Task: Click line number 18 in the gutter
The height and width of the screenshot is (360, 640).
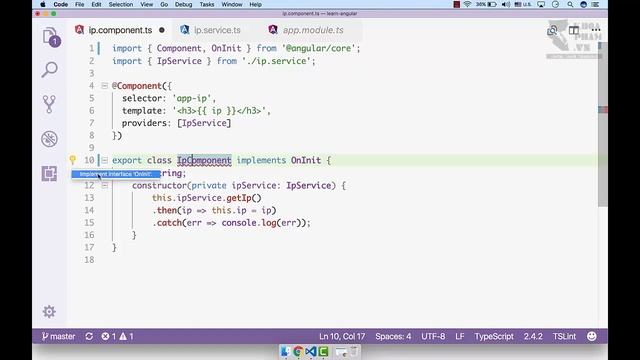Action: pyautogui.click(x=89, y=260)
